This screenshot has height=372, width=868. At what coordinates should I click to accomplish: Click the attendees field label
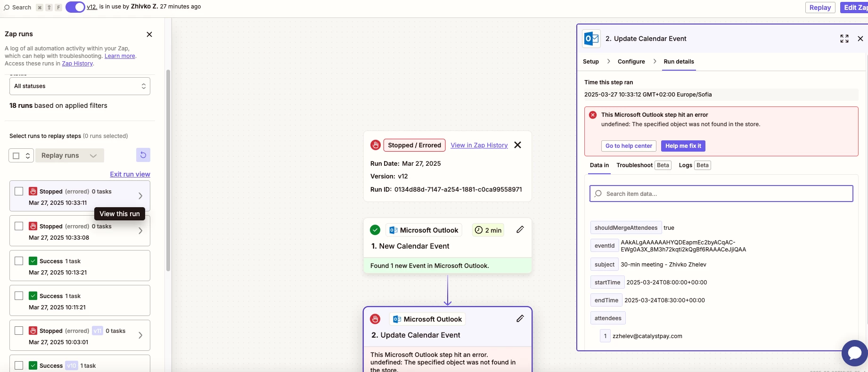[608, 318]
